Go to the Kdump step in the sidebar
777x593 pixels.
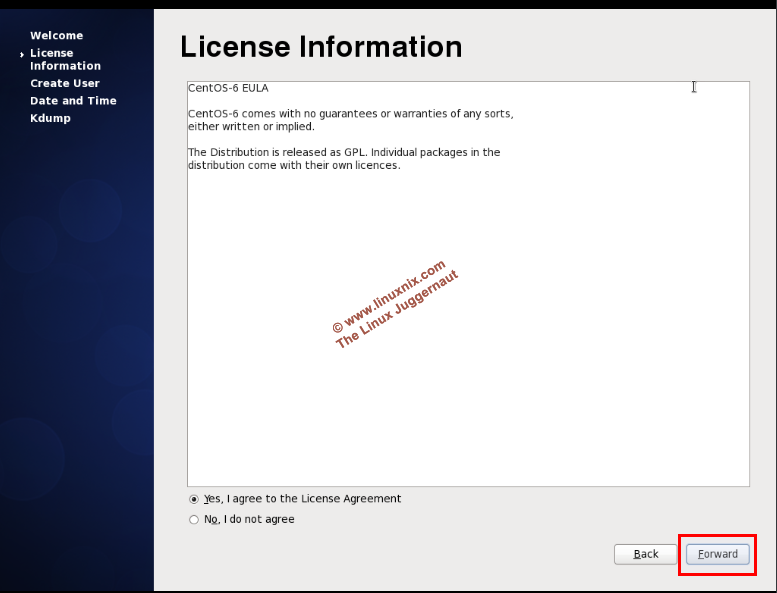[50, 118]
